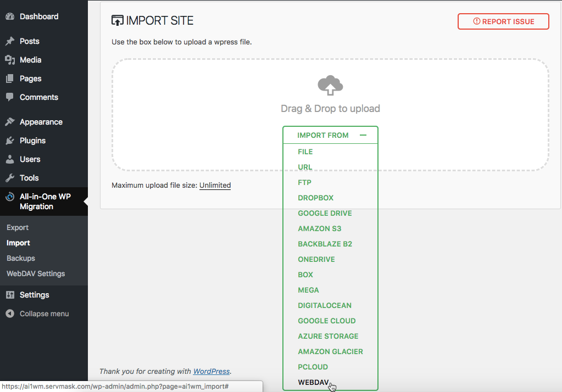
Task: Click the Appearance paintbrush icon
Action: click(10, 122)
